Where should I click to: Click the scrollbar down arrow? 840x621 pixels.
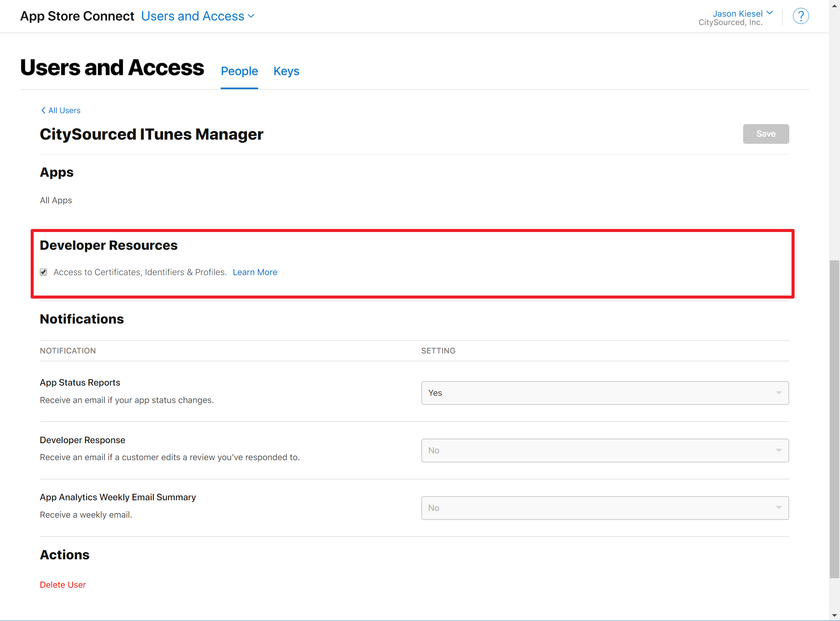coord(834,616)
